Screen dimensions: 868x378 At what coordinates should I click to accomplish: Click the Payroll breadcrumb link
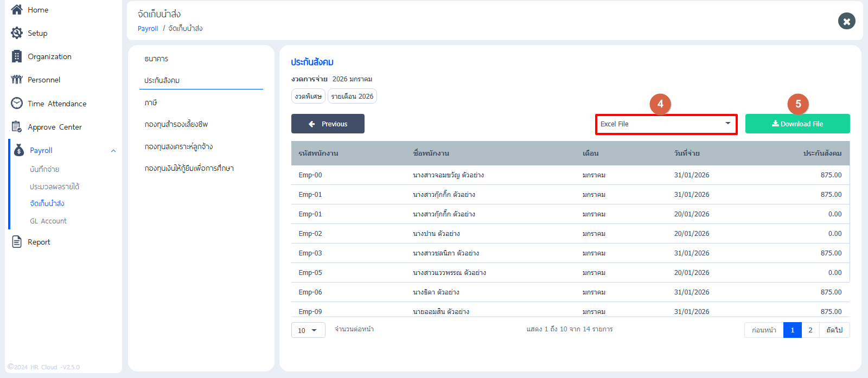148,29
